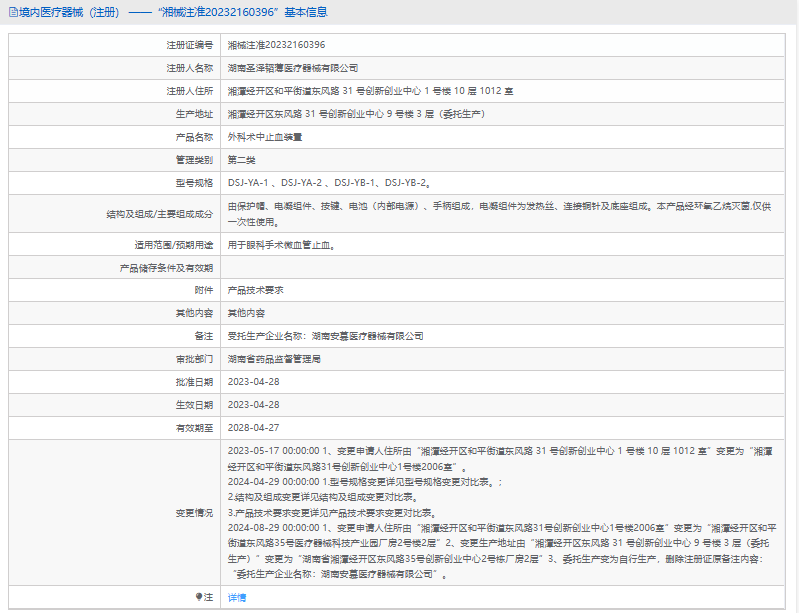Click the 产品名称 label

[194, 137]
